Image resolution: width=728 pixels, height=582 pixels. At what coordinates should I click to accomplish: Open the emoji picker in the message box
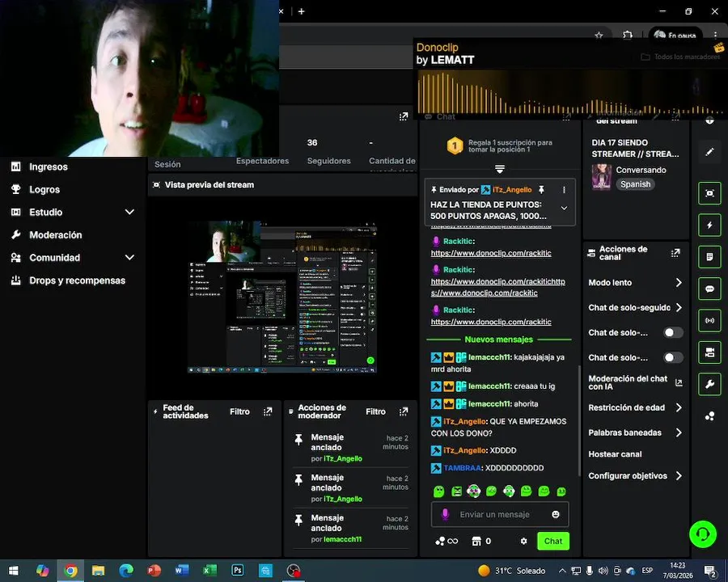[x=555, y=514]
